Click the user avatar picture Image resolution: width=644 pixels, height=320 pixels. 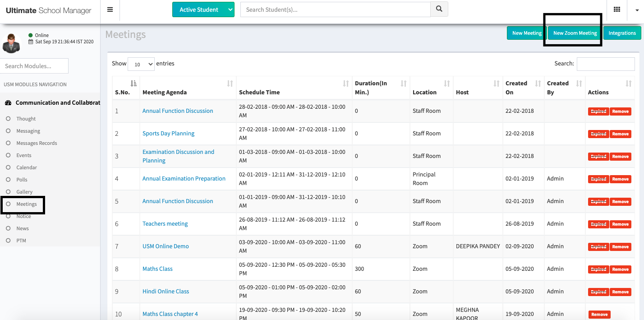pyautogui.click(x=11, y=43)
